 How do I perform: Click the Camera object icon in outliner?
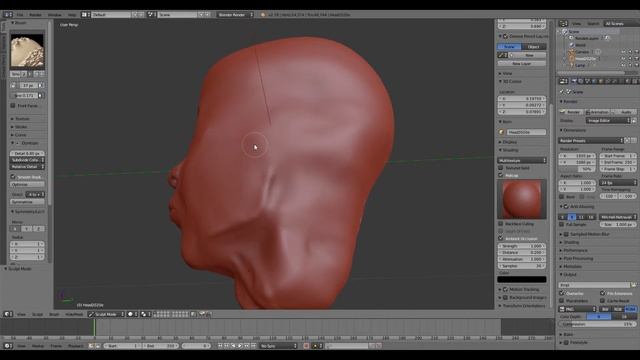click(571, 52)
